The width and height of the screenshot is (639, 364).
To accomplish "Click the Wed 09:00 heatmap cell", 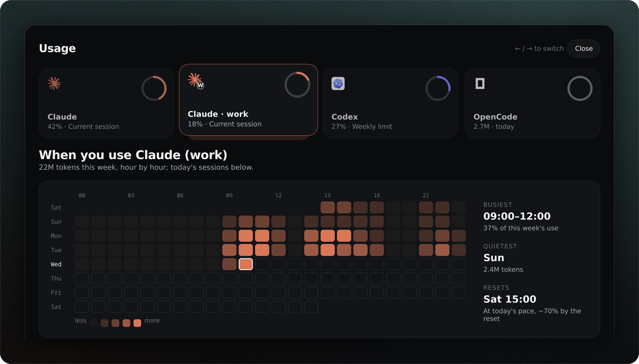I will pos(229,264).
